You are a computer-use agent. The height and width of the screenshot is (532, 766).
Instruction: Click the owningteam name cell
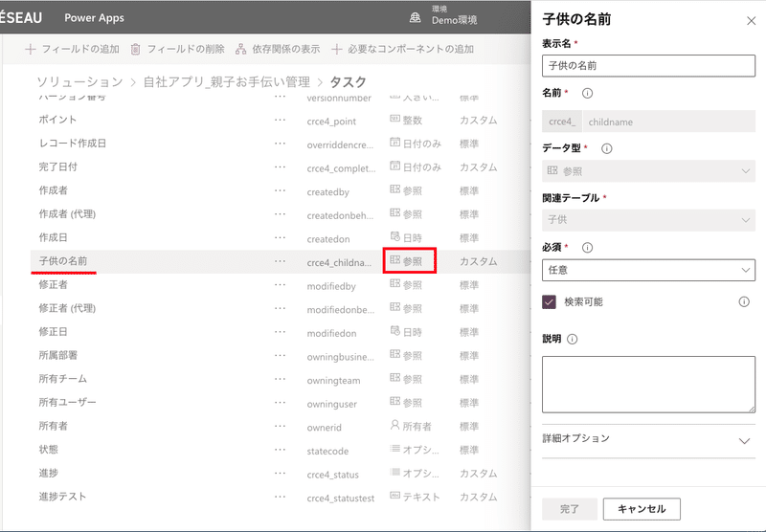333,381
